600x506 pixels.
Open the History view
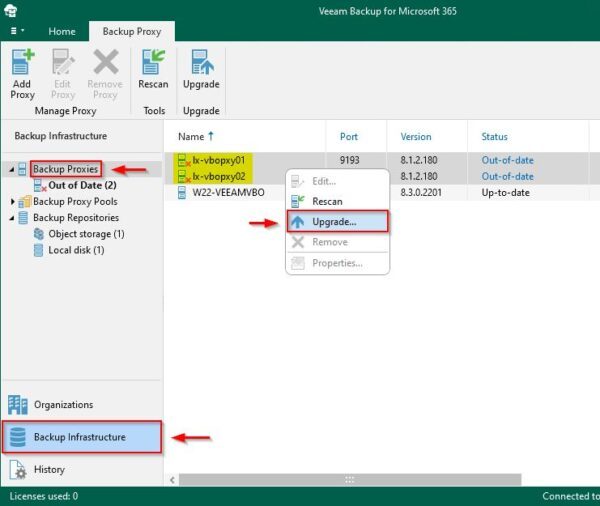point(82,469)
